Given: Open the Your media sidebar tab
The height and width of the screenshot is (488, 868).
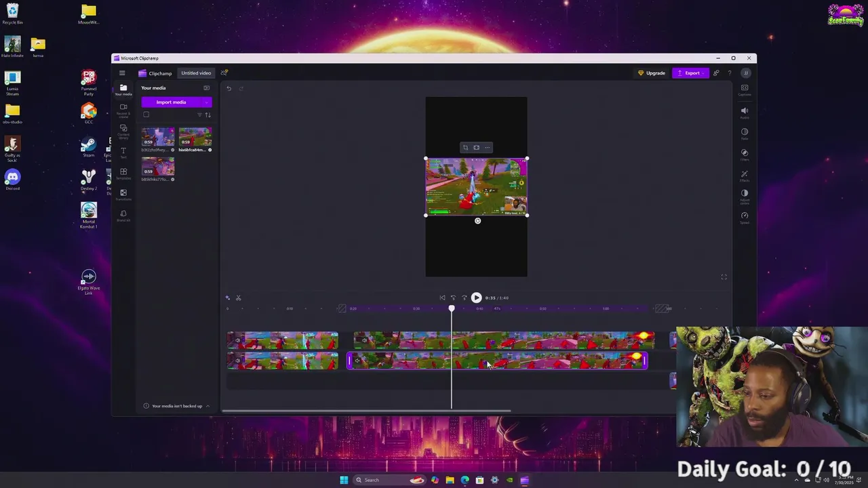Looking at the screenshot, I should (123, 89).
